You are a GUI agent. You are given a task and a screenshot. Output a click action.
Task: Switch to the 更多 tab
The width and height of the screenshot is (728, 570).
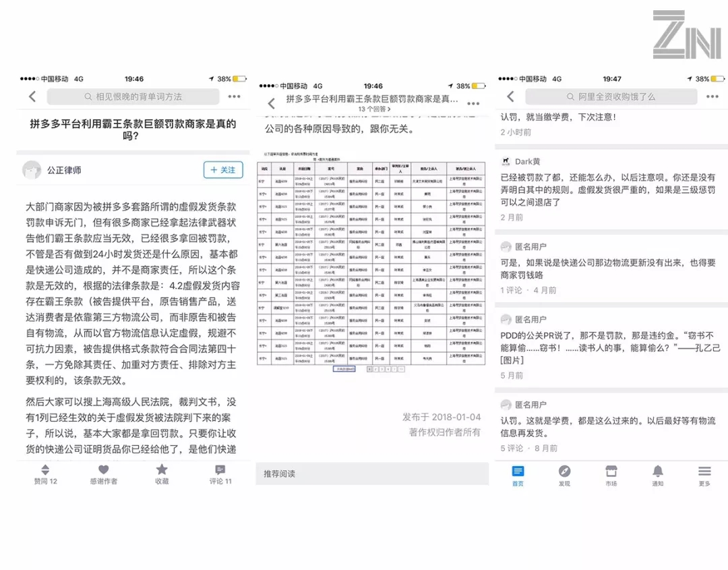(x=704, y=476)
